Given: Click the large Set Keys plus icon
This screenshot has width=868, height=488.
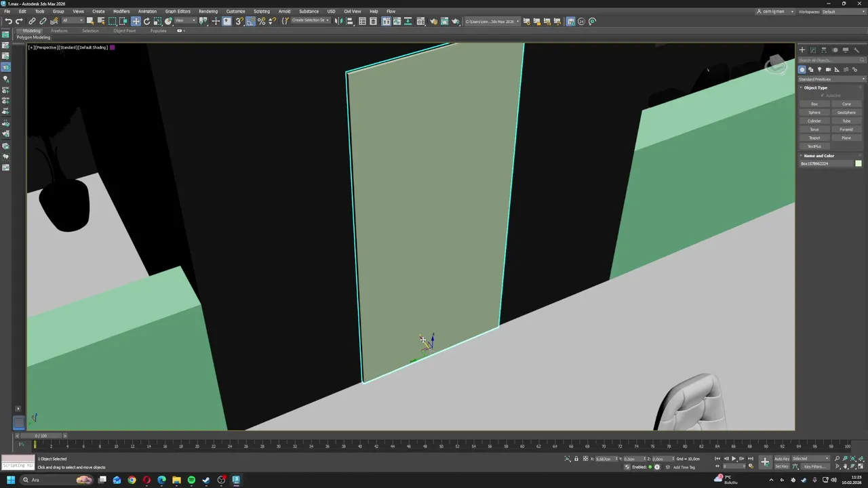Looking at the screenshot, I should pos(765,462).
